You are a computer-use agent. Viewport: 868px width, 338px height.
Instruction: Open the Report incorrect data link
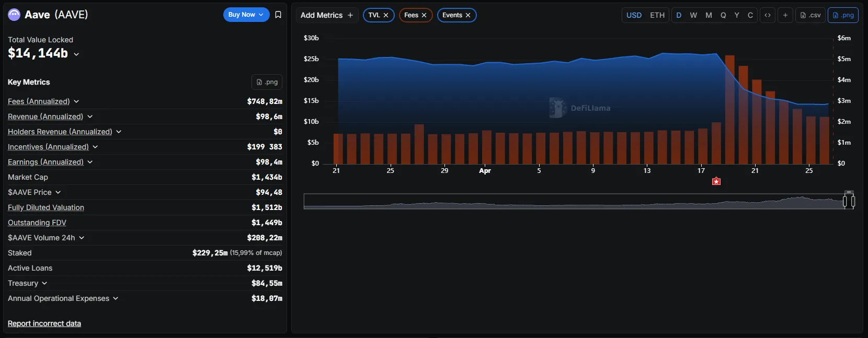pyautogui.click(x=44, y=323)
